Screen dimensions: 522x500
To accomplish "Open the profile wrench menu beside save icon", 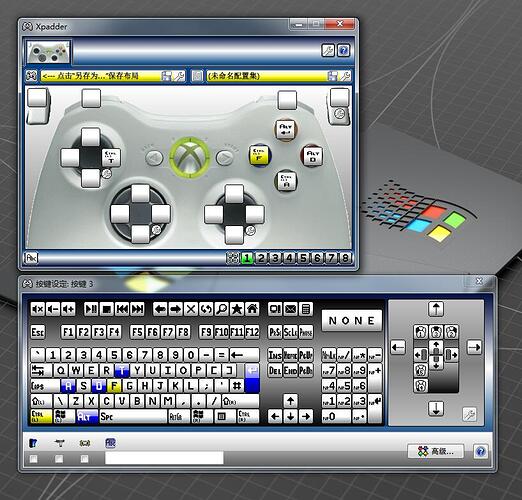I will coord(345,76).
